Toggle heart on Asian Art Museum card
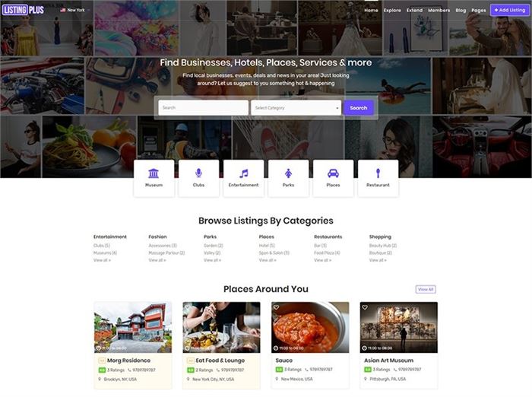The image size is (532, 397). (x=366, y=308)
